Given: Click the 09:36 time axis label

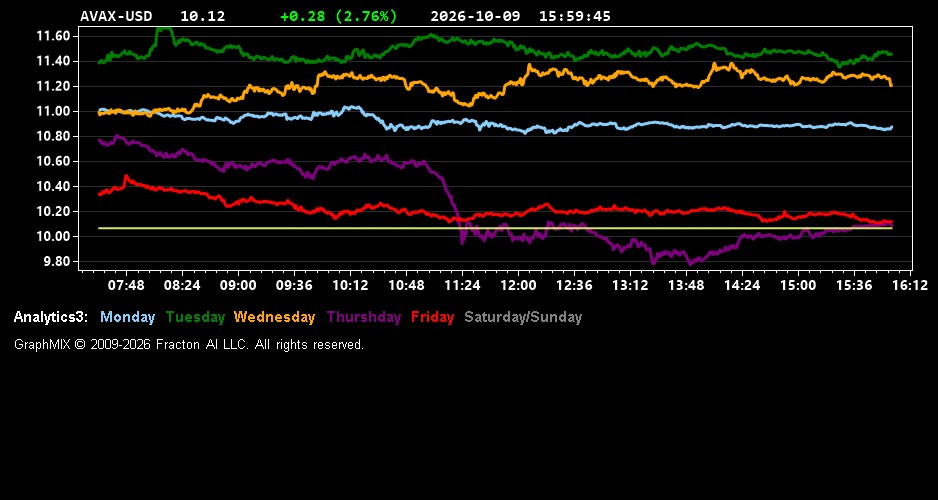Looking at the screenshot, I should [294, 286].
